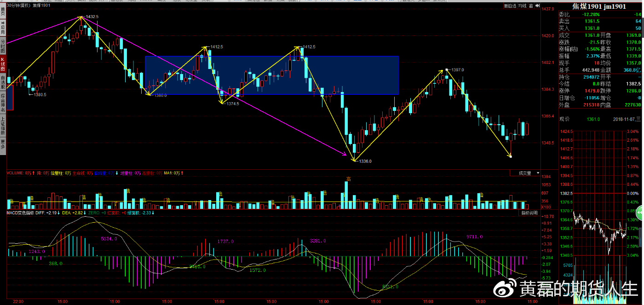
Task: Open the 指标说明 button
Action: click(530, 213)
